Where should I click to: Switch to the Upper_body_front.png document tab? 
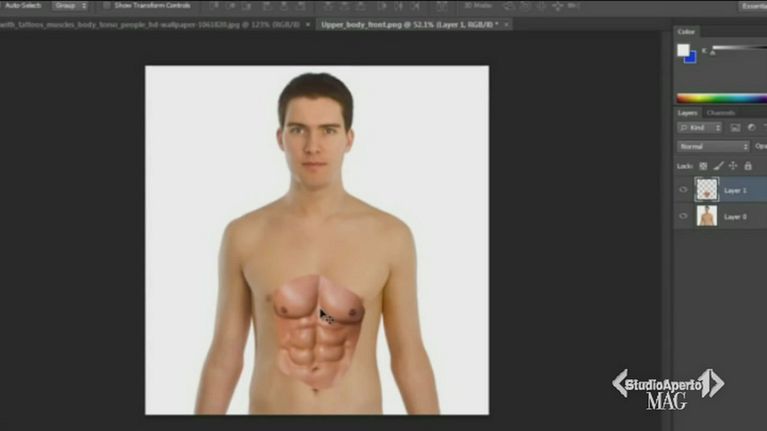tap(410, 23)
